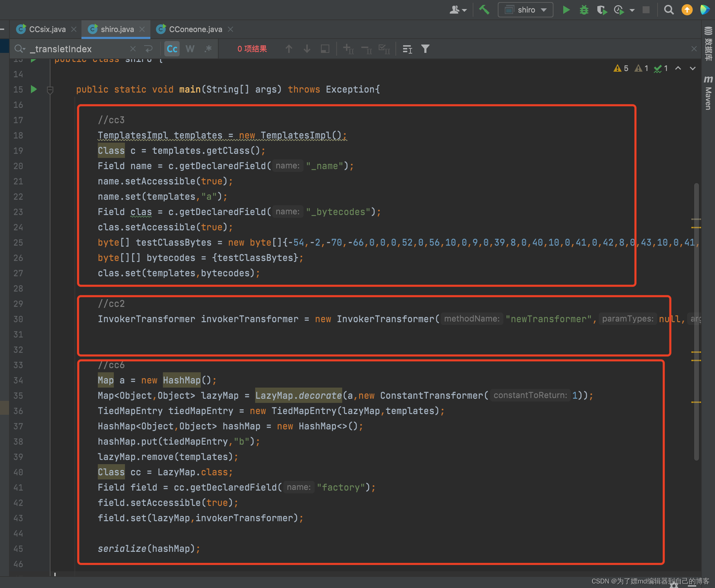Select all occurrences icon
The width and height of the screenshot is (715, 588).
click(x=384, y=49)
